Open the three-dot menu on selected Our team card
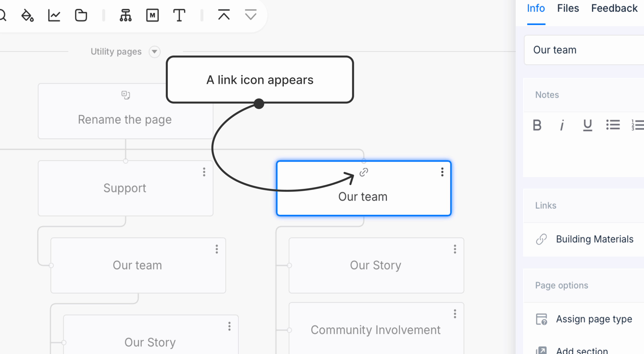 pos(442,172)
